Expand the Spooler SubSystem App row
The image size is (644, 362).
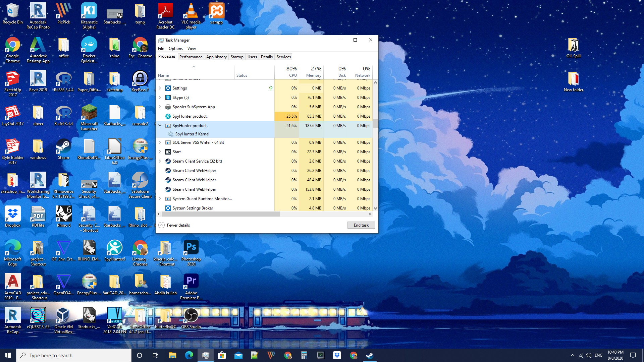pyautogui.click(x=160, y=107)
